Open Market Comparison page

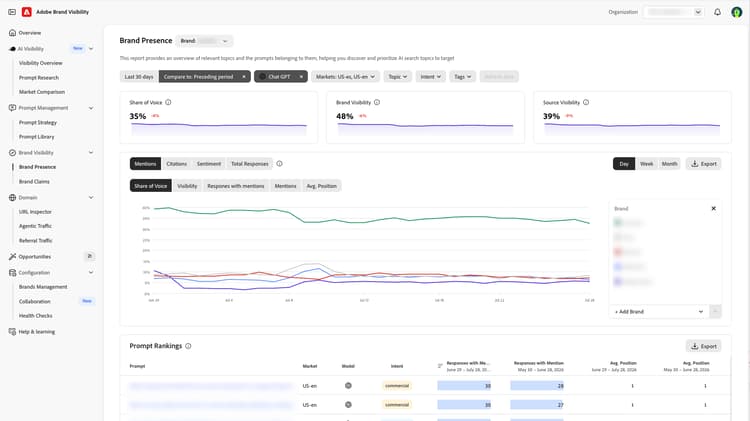click(42, 92)
